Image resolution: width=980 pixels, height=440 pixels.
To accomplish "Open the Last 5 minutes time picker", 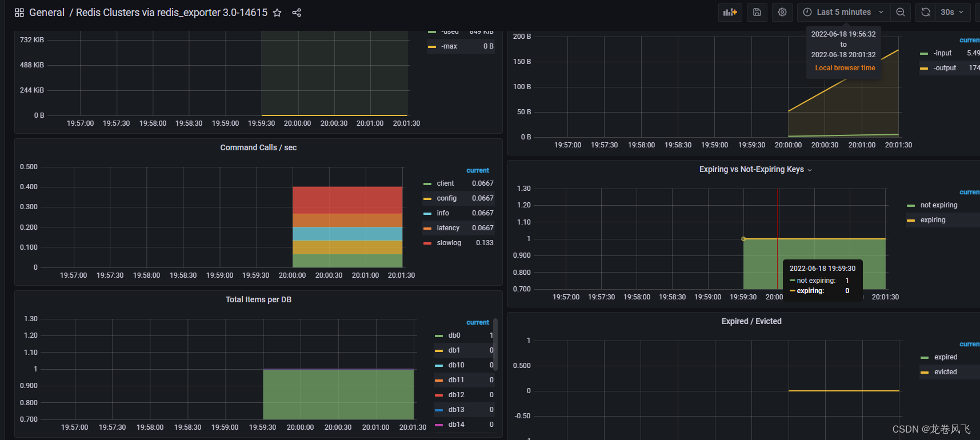I will coord(844,12).
